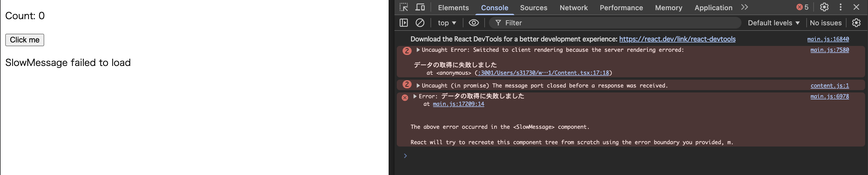Switch to the Elements tab
Image resolution: width=868 pixels, height=175 pixels.
click(x=453, y=8)
